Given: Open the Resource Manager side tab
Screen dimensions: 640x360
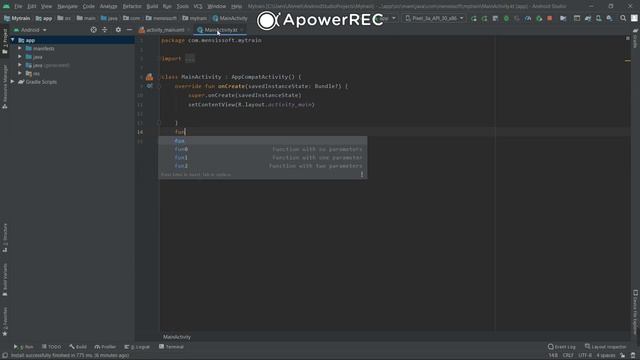Looking at the screenshot, I should (x=5, y=87).
